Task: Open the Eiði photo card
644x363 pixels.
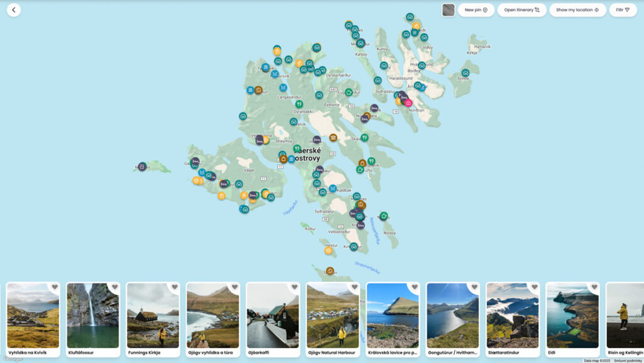Action: click(572, 318)
